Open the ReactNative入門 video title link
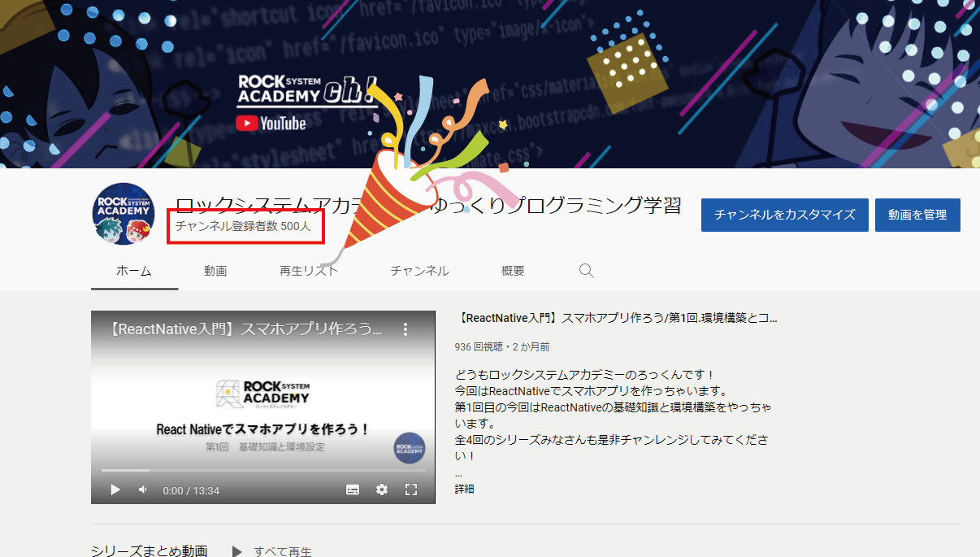980x557 pixels. [x=616, y=318]
